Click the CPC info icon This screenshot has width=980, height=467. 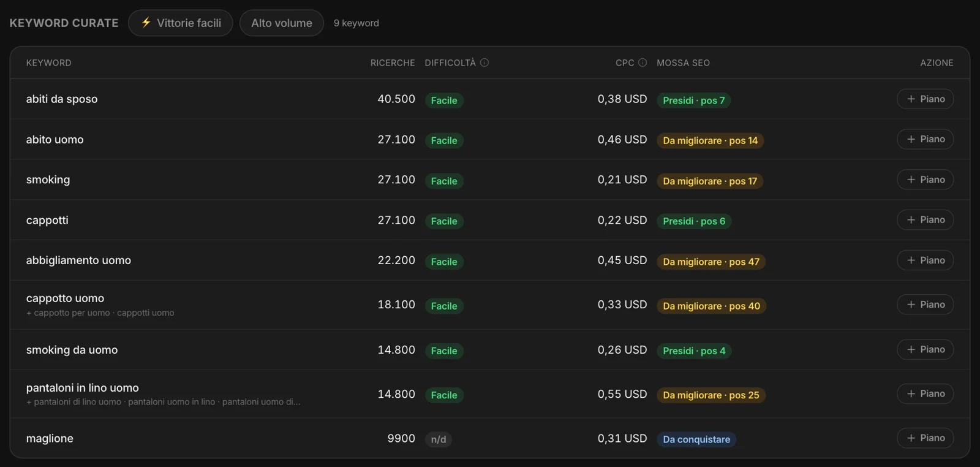pos(643,63)
